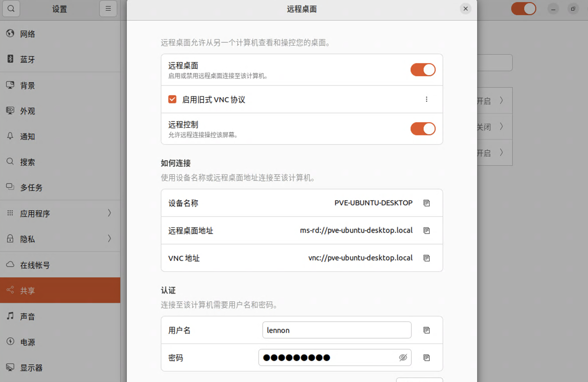Viewport: 588px width, 382px height.
Task: Reveal the password with the eye icon
Action: pos(403,358)
